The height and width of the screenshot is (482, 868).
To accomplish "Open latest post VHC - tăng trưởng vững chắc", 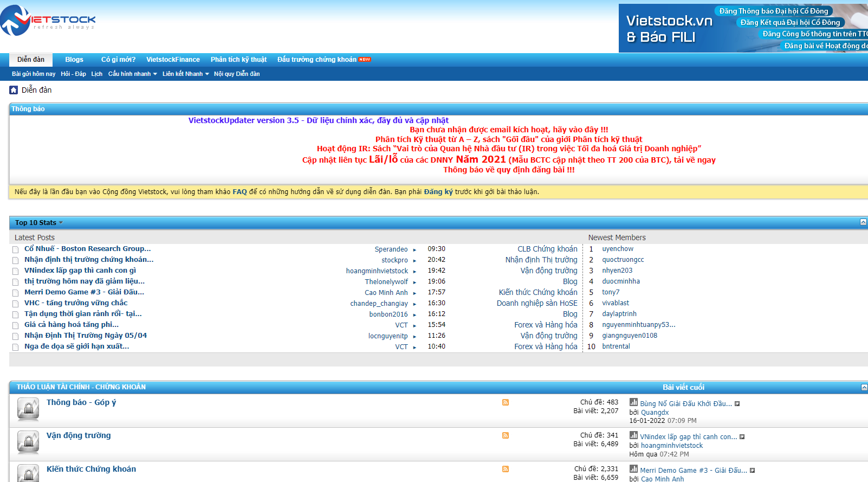I will (x=76, y=303).
